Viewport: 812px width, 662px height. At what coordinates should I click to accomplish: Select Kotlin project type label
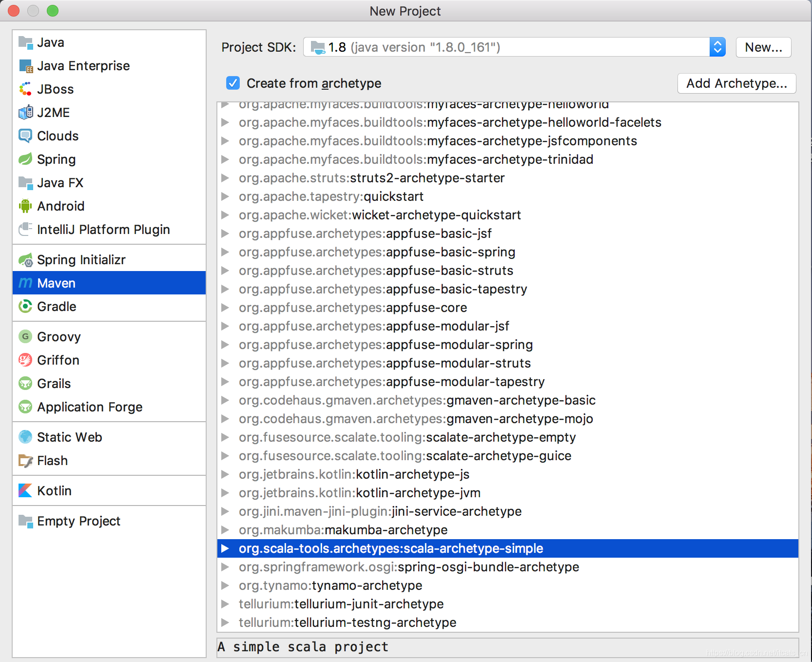[x=54, y=491]
